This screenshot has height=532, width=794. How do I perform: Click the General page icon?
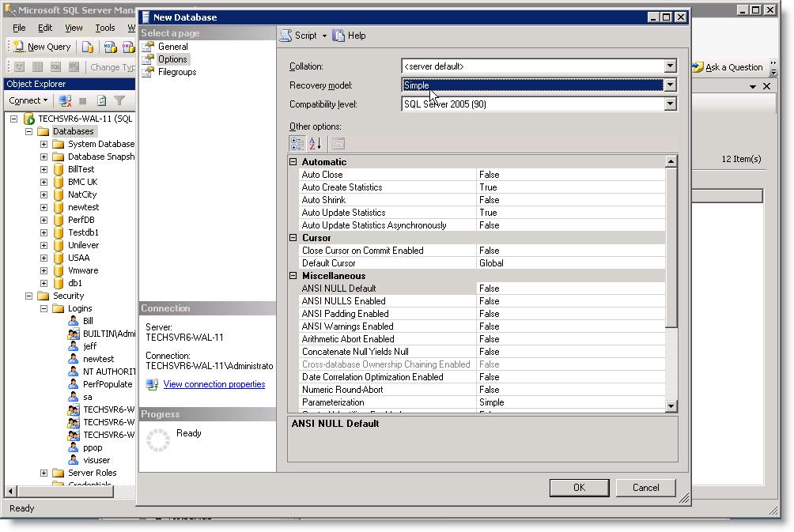[x=148, y=47]
